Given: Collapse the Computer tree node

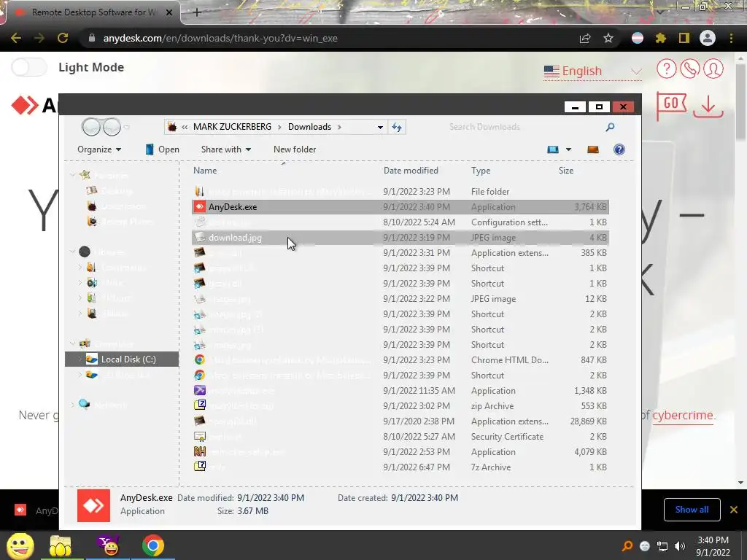Looking at the screenshot, I should coord(72,343).
